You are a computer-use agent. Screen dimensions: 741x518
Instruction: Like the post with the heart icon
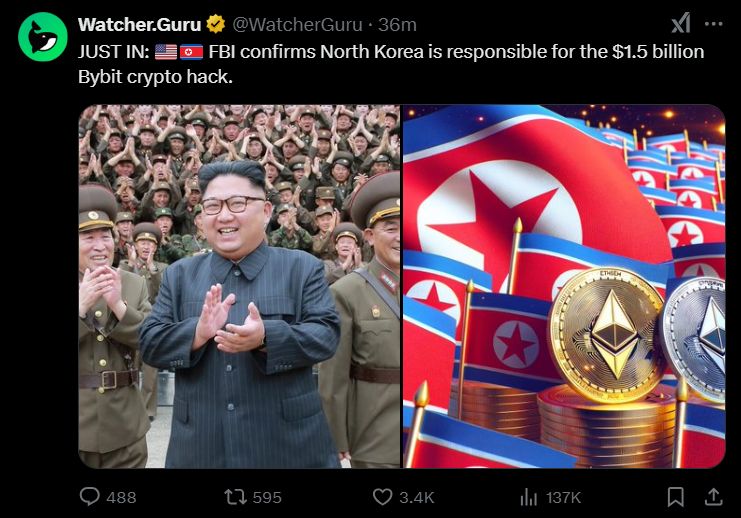pos(382,497)
